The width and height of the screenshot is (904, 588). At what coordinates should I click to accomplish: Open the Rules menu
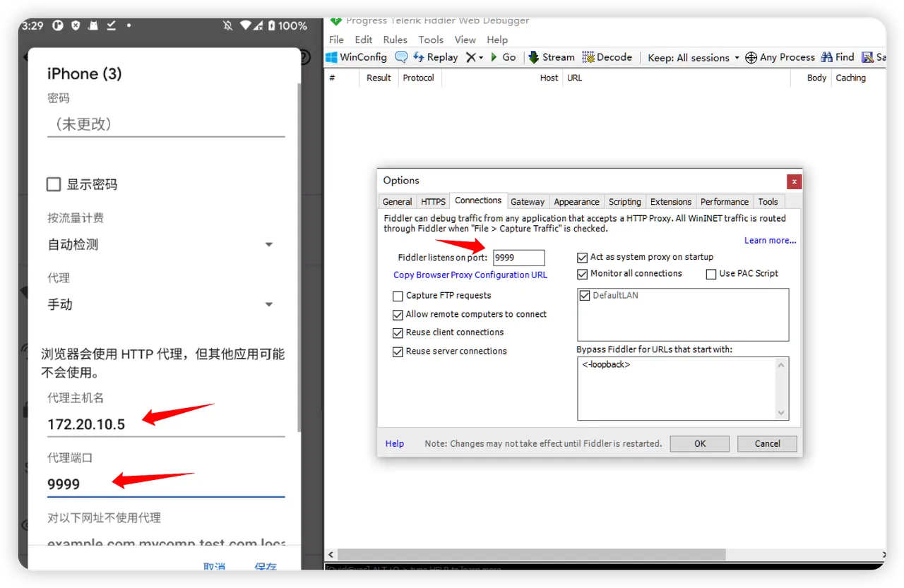(x=395, y=40)
